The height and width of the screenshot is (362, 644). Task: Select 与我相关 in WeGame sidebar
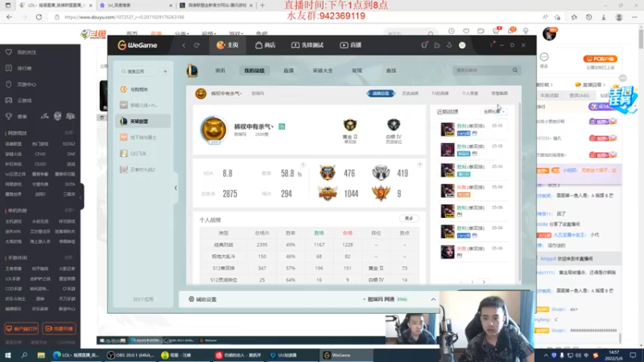point(143,89)
